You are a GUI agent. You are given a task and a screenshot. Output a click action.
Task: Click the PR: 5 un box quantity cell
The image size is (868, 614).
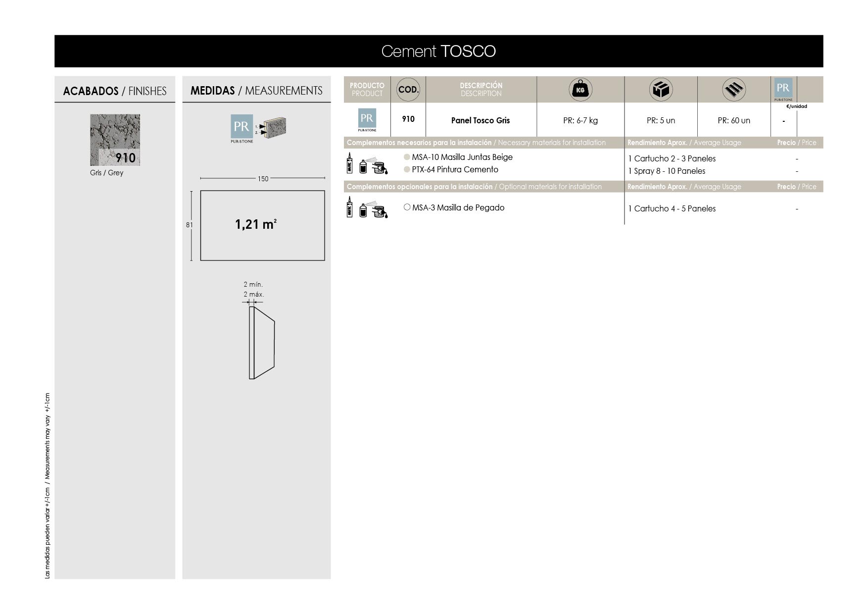pos(661,120)
